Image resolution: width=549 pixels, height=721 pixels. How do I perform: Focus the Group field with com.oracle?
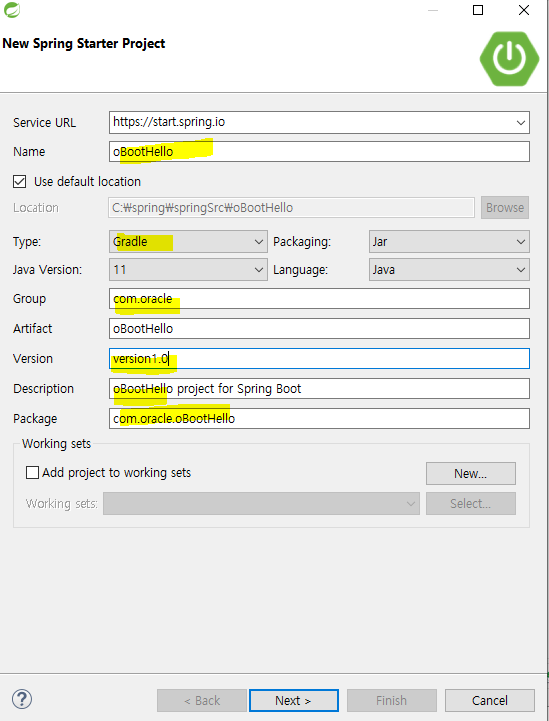click(319, 299)
